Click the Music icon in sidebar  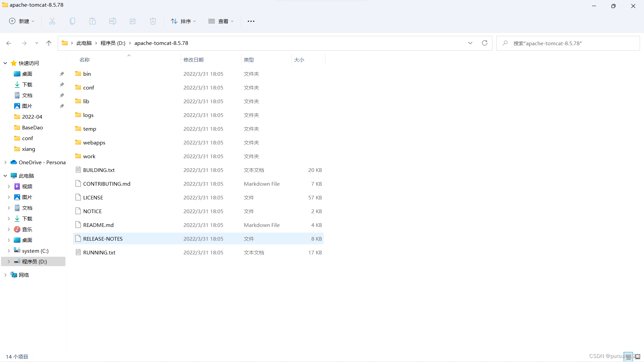pyautogui.click(x=17, y=229)
